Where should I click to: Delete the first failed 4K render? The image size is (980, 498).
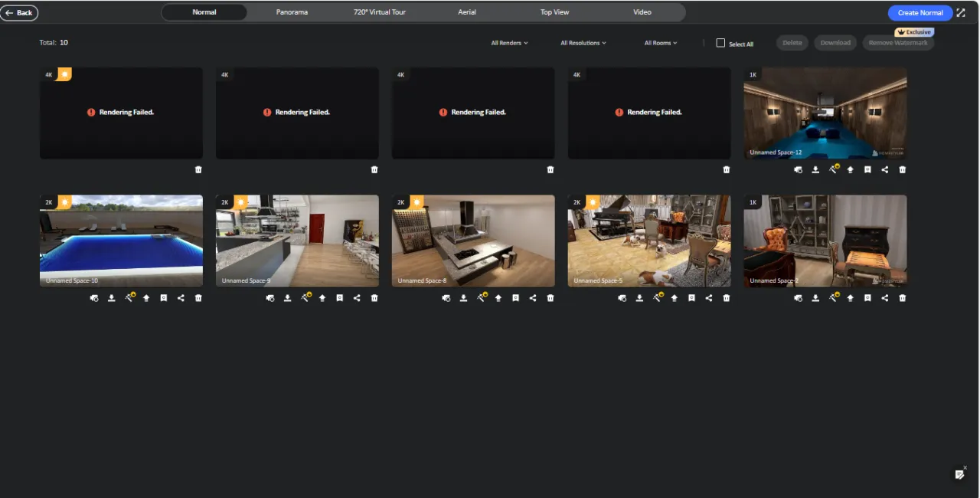tap(198, 169)
